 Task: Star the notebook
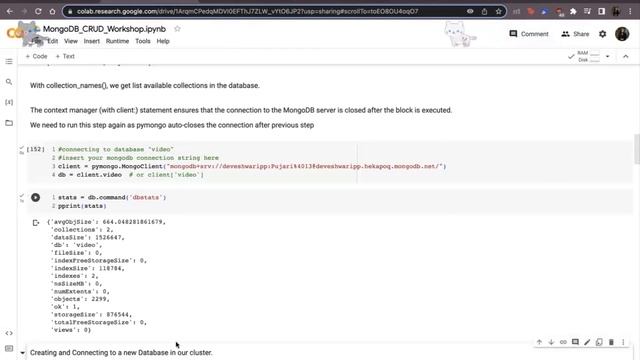(177, 29)
